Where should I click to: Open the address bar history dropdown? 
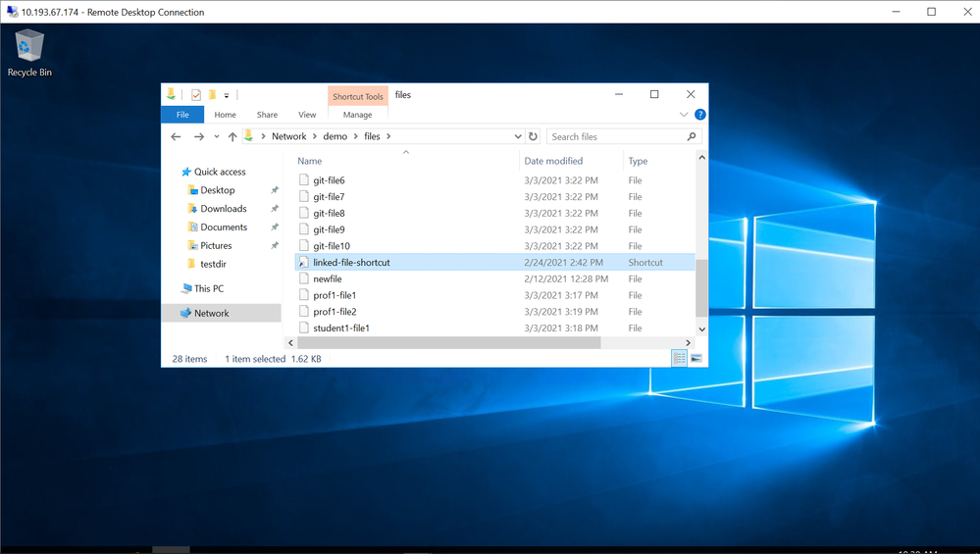tap(518, 137)
